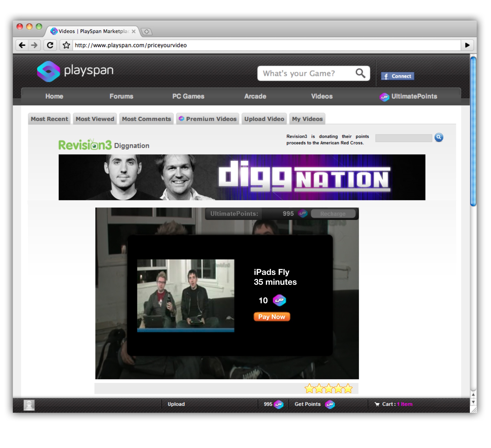Viewport: 491px width, 448px height.
Task: Click the Get Points link
Action: click(x=307, y=404)
